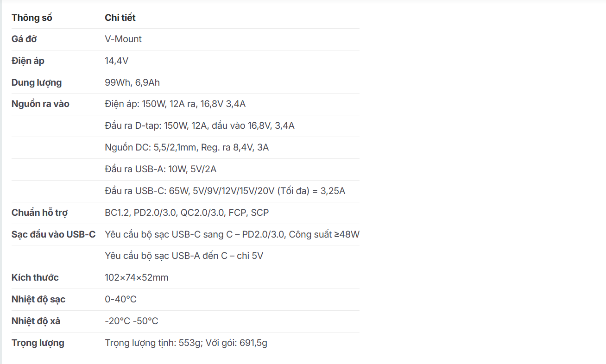Click the "Dung lượng" row label
This screenshot has height=364, width=606.
point(37,82)
